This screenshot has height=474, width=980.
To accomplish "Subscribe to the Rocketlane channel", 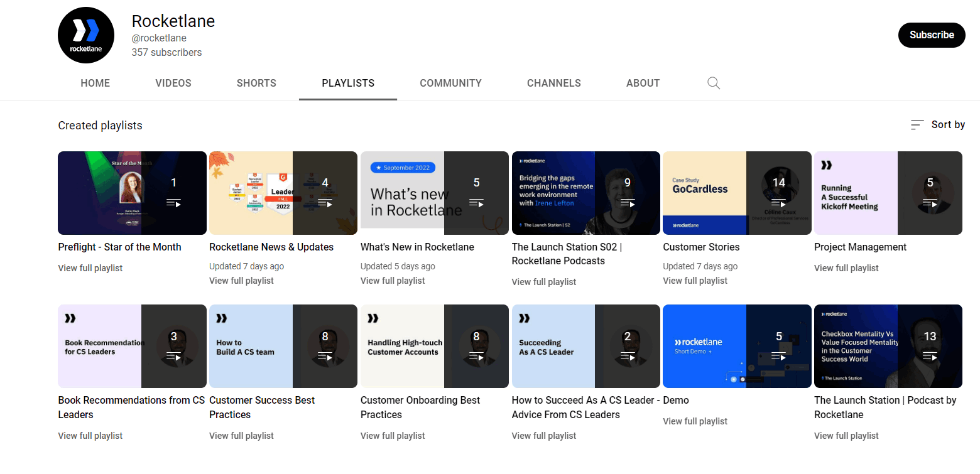I will point(931,35).
